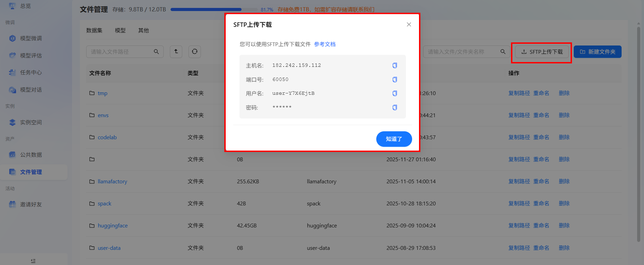The height and width of the screenshot is (265, 644).
Task: Click the refresh file list icon
Action: click(x=195, y=52)
